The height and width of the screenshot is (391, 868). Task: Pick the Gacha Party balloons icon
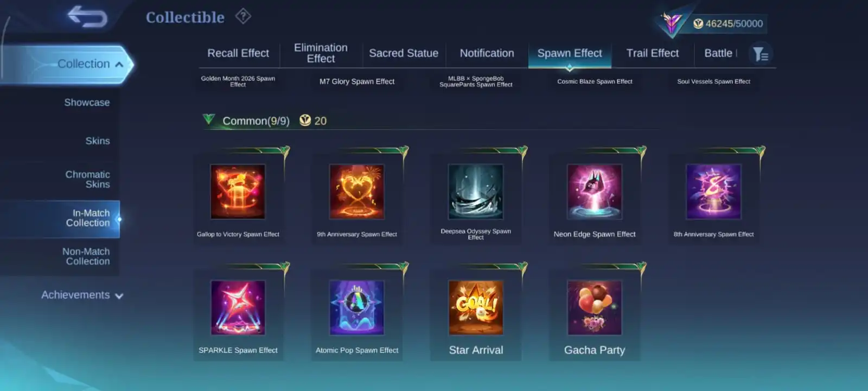pos(595,307)
